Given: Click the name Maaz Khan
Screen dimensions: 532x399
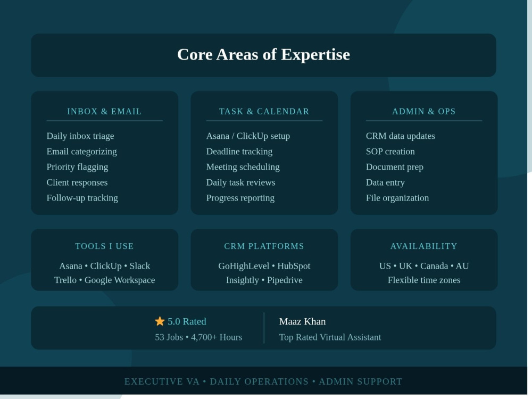Looking at the screenshot, I should click(x=302, y=321).
